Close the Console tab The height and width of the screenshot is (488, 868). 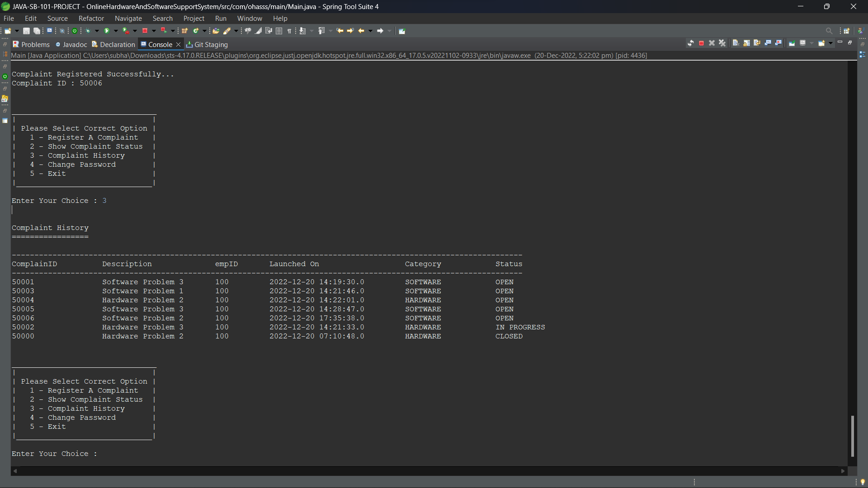click(178, 45)
